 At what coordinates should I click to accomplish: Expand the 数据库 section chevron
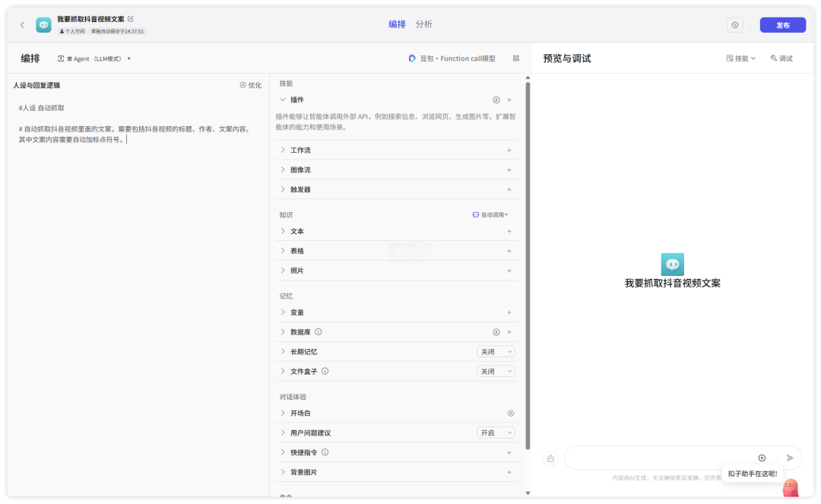tap(283, 332)
